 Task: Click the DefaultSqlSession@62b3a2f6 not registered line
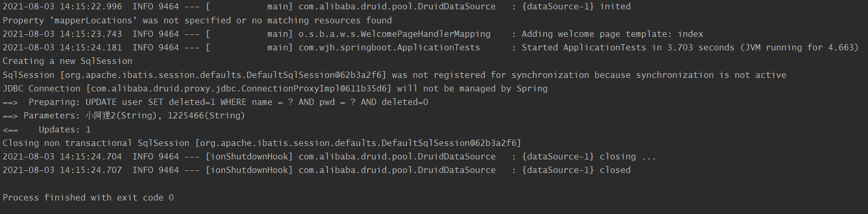395,75
